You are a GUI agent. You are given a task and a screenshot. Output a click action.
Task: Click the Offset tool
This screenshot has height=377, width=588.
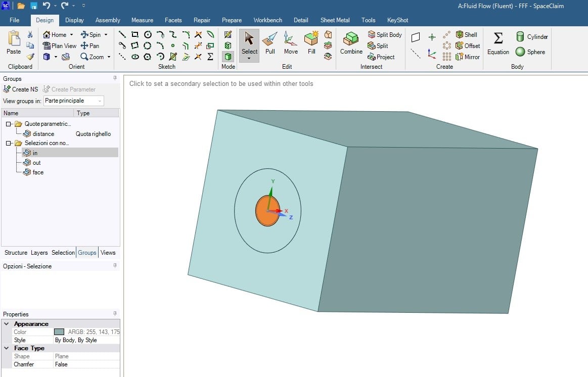point(468,45)
